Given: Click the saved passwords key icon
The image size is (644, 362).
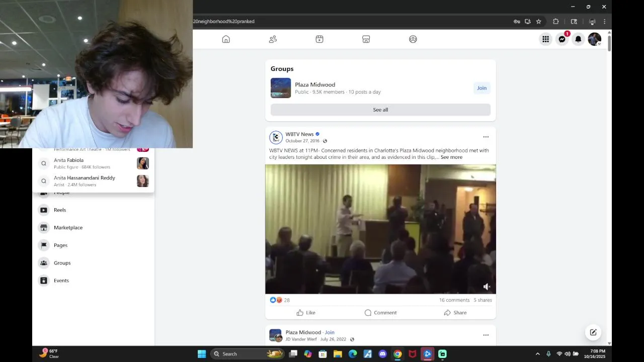Looking at the screenshot, I should (517, 22).
